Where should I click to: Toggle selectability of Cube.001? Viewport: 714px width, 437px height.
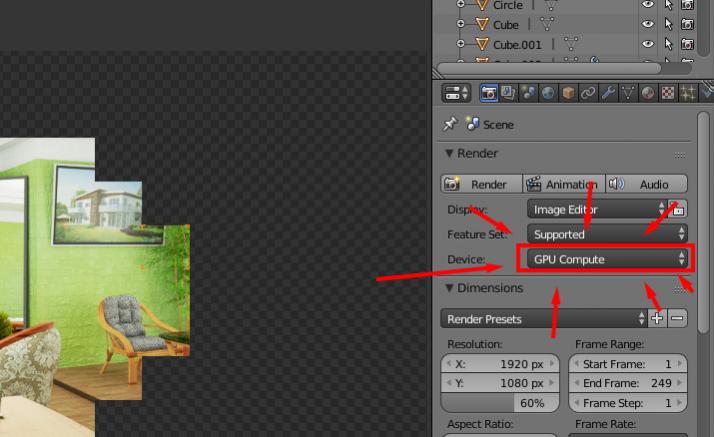click(668, 44)
